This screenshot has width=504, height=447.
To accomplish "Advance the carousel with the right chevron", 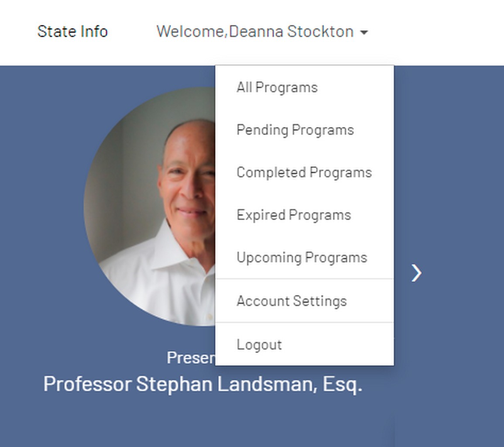I will pos(415,273).
